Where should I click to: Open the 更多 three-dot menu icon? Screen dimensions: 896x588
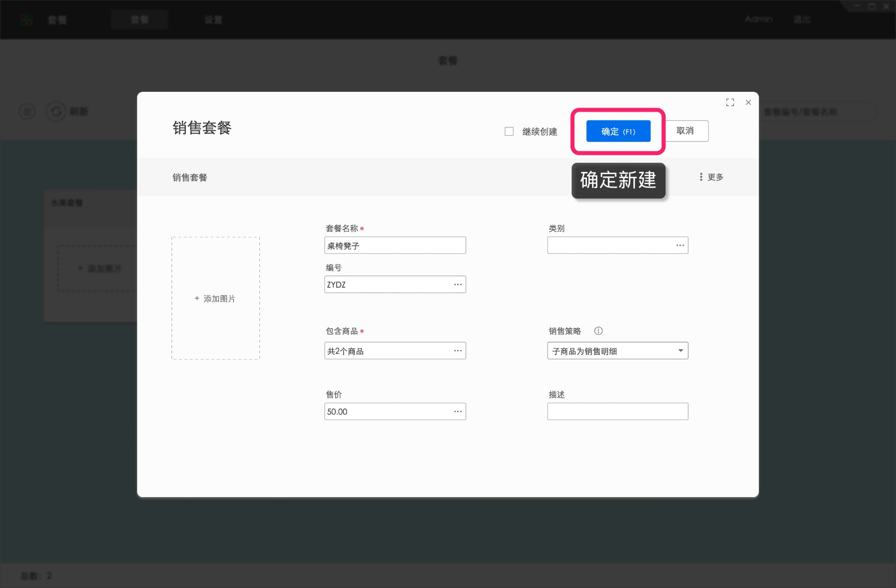pyautogui.click(x=701, y=177)
